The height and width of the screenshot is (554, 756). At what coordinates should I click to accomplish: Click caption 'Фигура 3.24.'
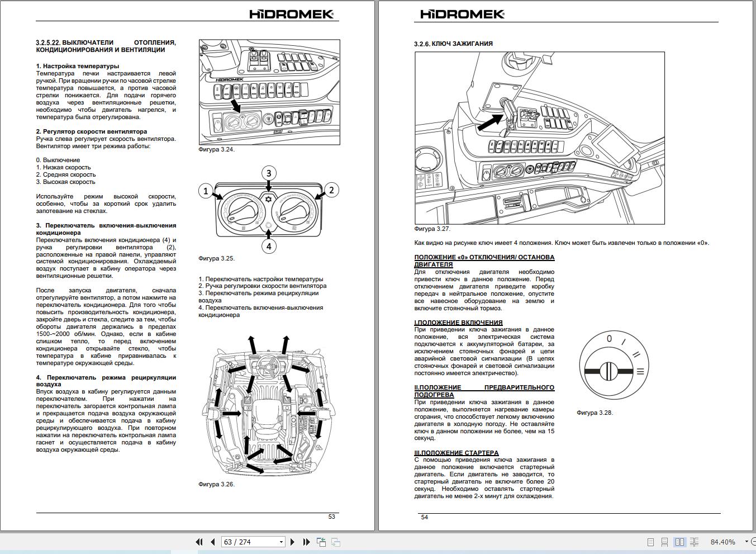[x=216, y=149]
